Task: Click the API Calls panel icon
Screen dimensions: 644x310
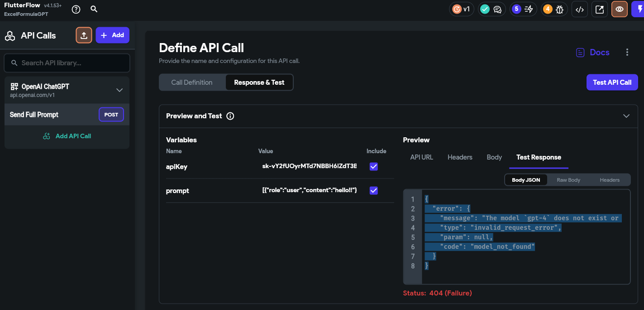Action: point(10,36)
